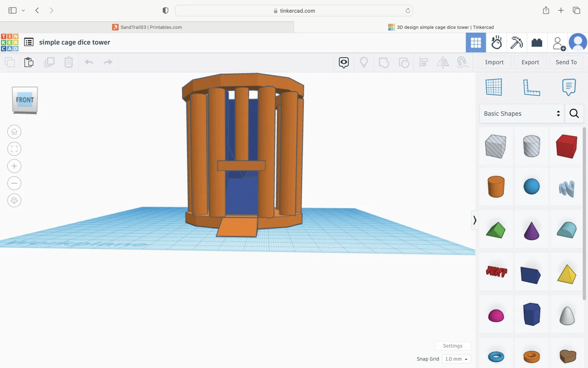Zoom out with the minus icon
Viewport: 588px width, 368px height.
pos(14,183)
